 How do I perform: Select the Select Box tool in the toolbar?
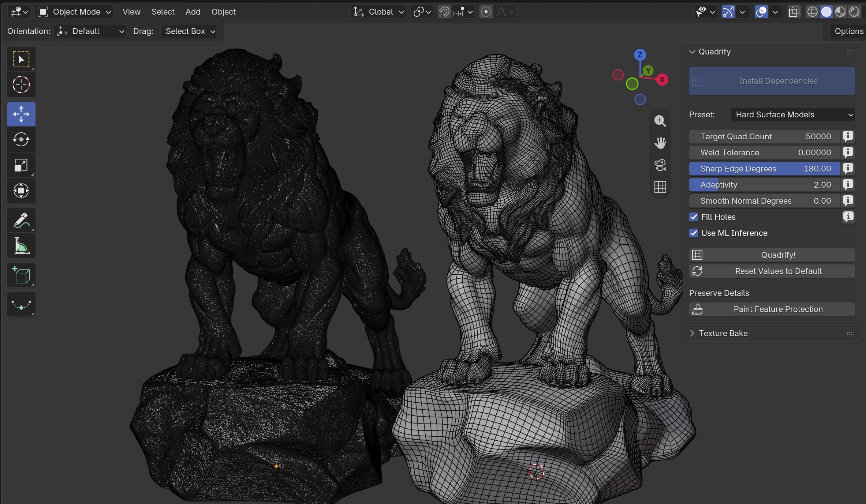tap(21, 59)
